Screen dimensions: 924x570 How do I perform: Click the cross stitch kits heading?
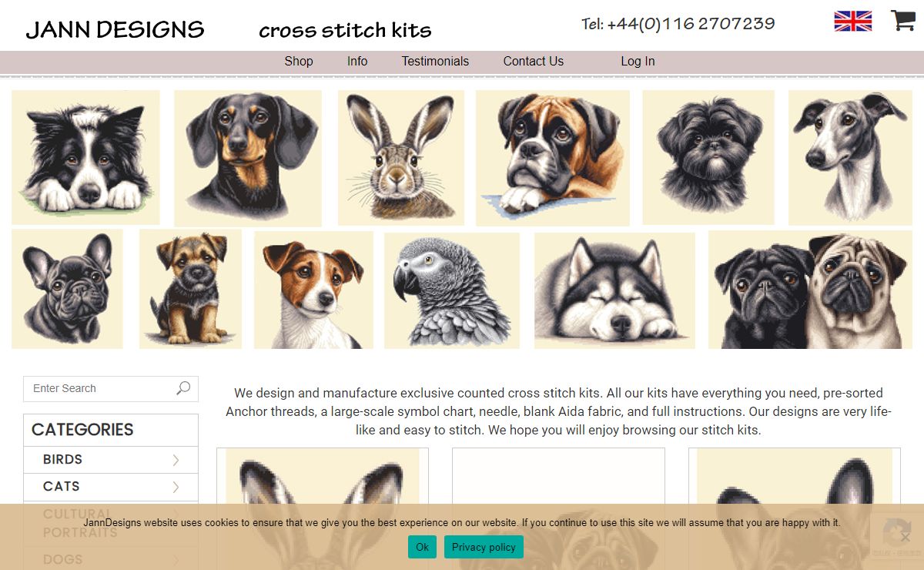(x=345, y=31)
